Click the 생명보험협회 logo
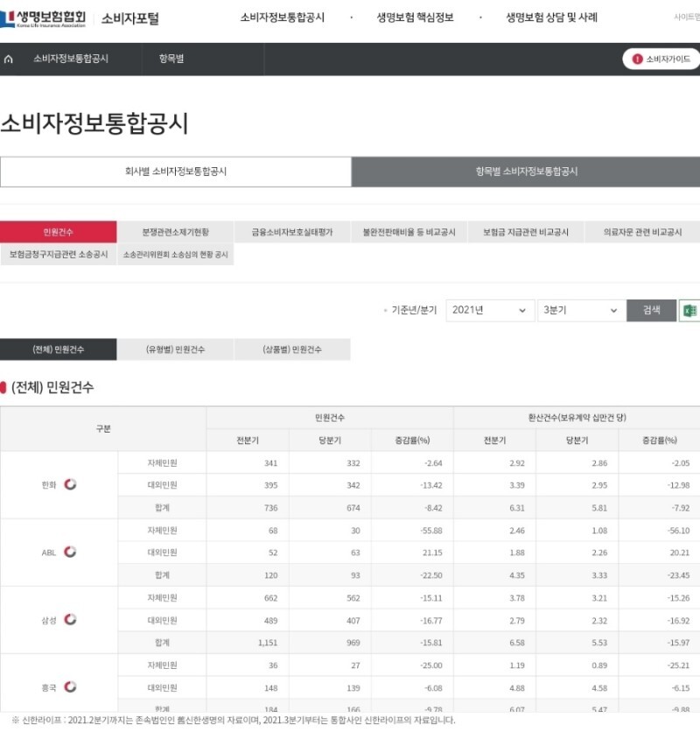Viewport: 700px width, 739px height. 44,18
